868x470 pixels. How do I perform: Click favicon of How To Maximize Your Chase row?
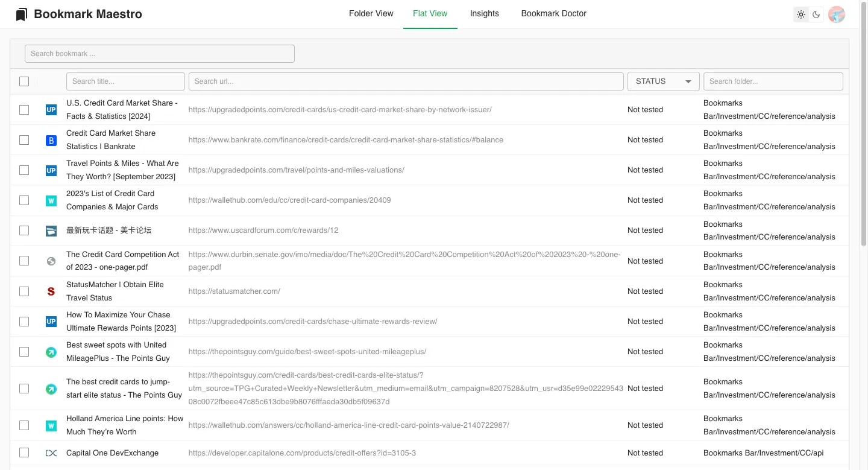(x=51, y=322)
